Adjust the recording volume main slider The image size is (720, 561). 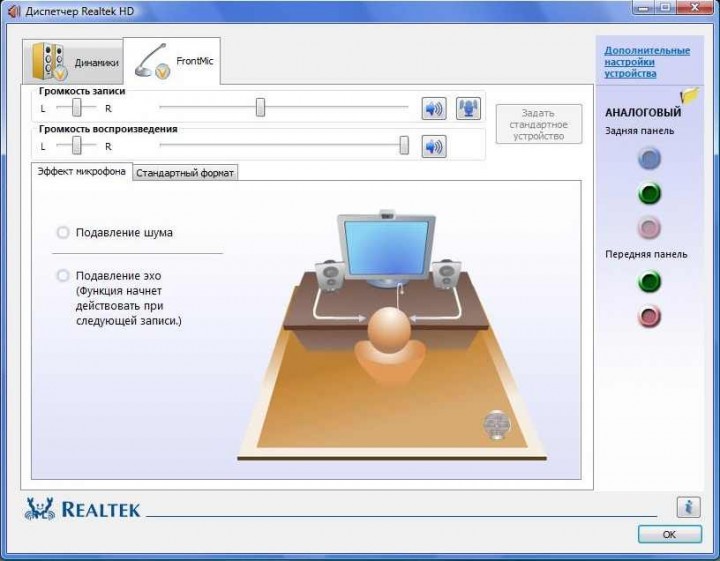260,107
